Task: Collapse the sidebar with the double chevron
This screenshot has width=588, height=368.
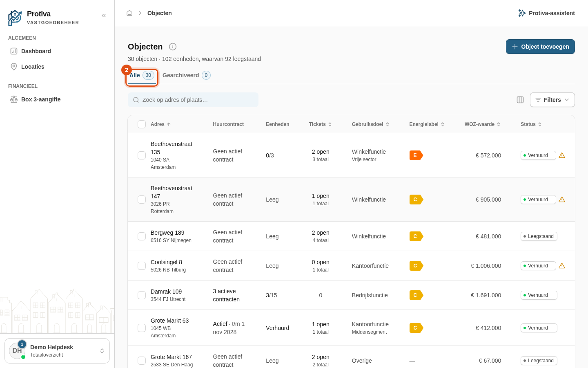Action: [104, 16]
